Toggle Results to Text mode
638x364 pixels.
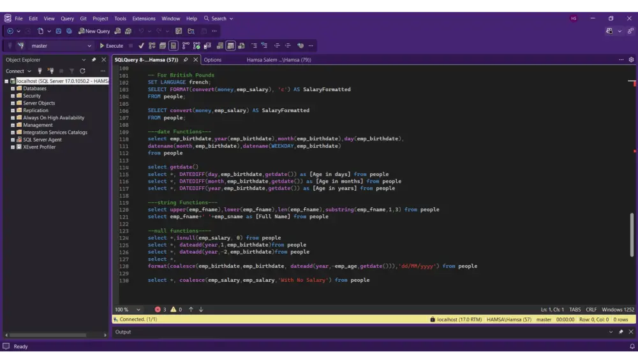pyautogui.click(x=219, y=45)
